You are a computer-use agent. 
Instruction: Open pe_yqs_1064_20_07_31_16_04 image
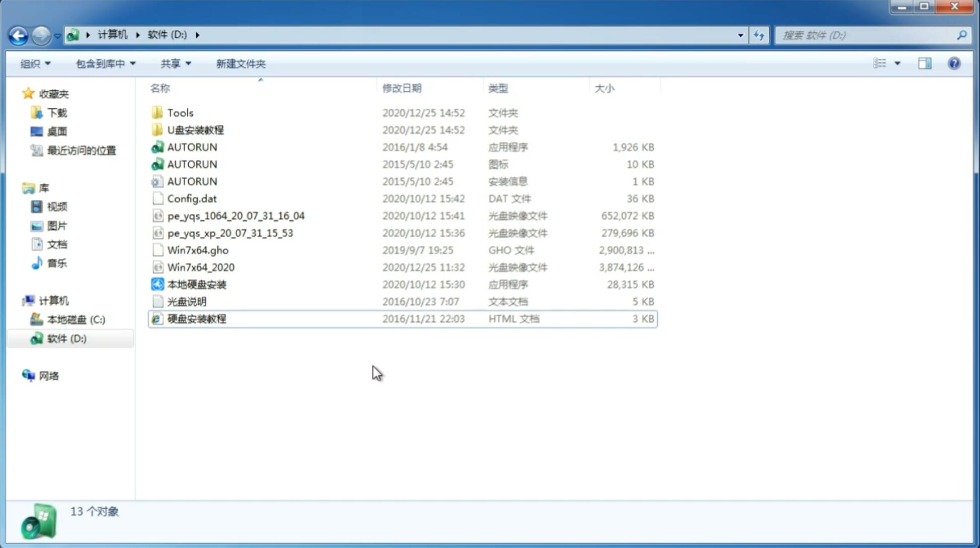tap(235, 216)
